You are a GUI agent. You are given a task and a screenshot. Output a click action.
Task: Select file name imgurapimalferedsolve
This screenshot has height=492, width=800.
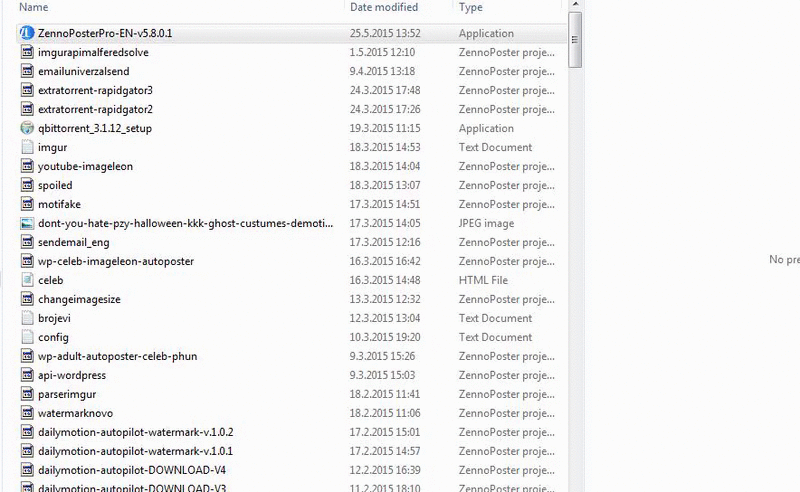pos(93,52)
